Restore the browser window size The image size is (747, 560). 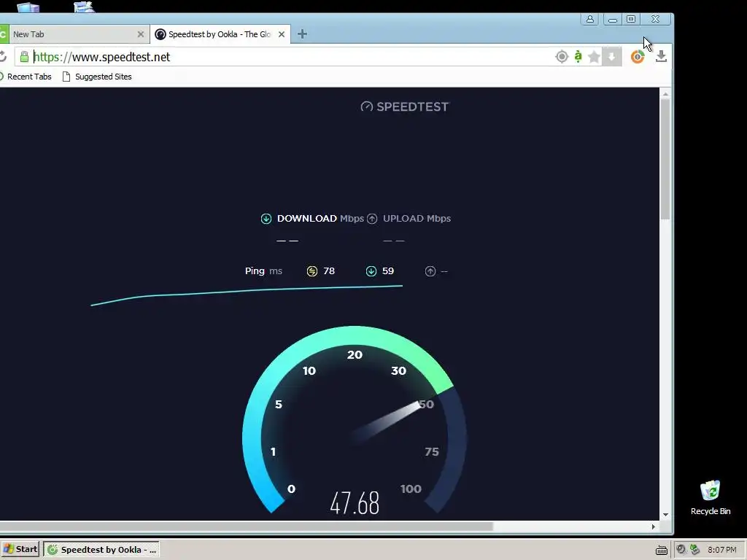[x=631, y=19]
